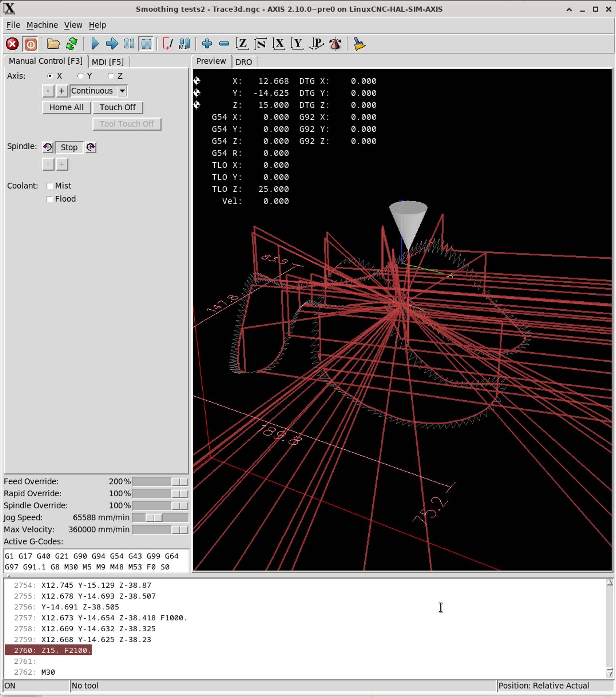Switch to the Z top view

coord(242,44)
